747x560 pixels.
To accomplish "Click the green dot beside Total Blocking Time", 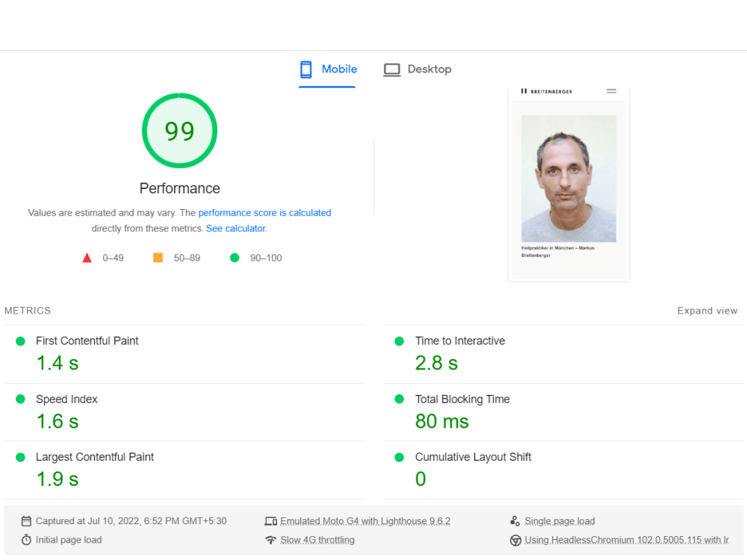I will [x=399, y=399].
